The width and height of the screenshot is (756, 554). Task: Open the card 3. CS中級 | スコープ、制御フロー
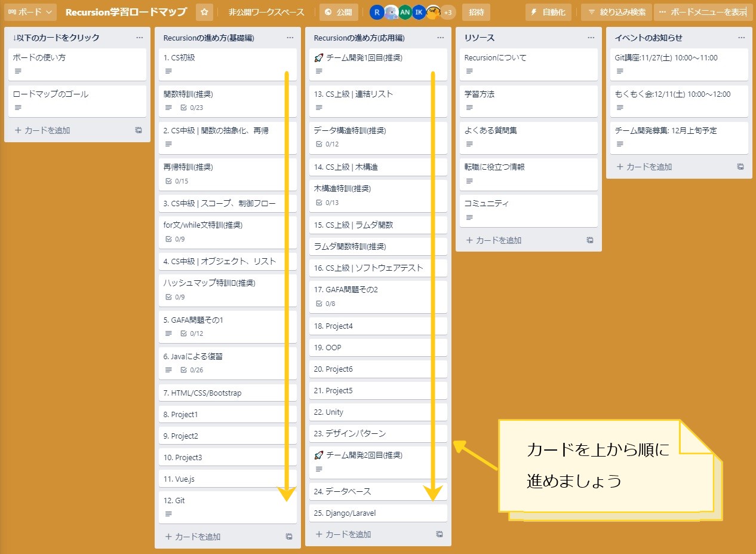point(228,203)
